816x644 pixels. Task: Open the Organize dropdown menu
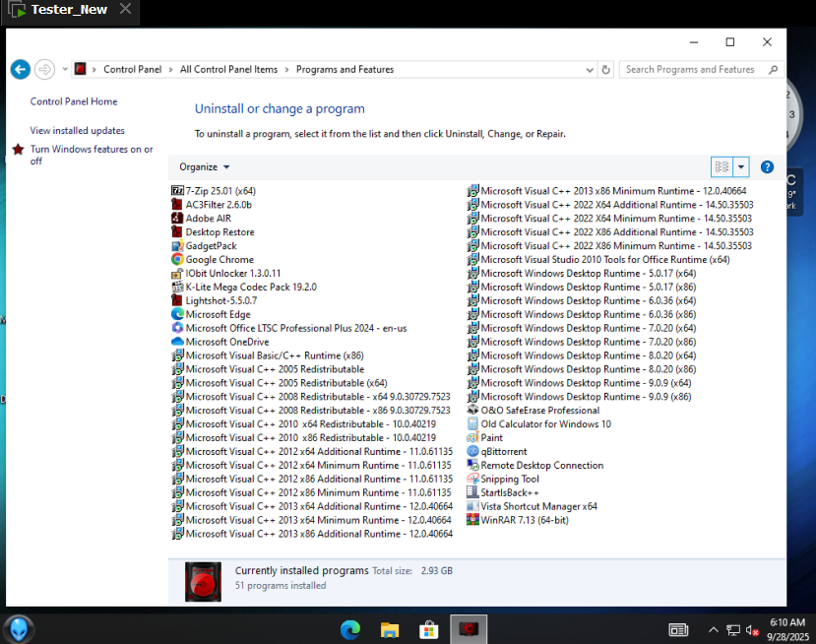(204, 167)
